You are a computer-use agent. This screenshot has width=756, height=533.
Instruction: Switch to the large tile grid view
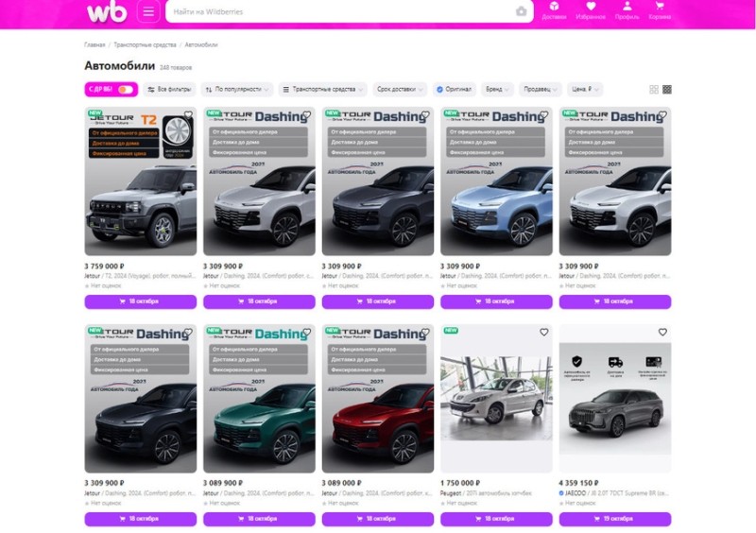click(x=654, y=89)
